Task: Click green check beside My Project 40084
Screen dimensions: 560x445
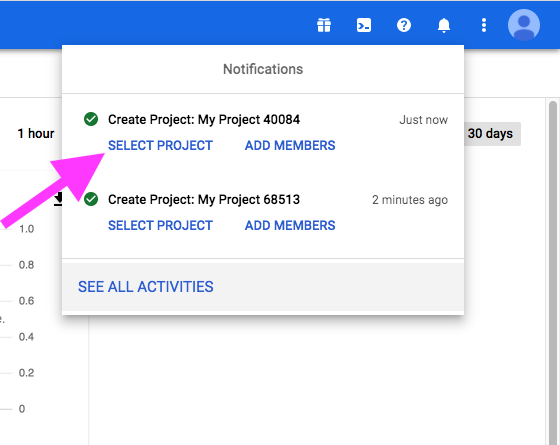Action: coord(91,119)
